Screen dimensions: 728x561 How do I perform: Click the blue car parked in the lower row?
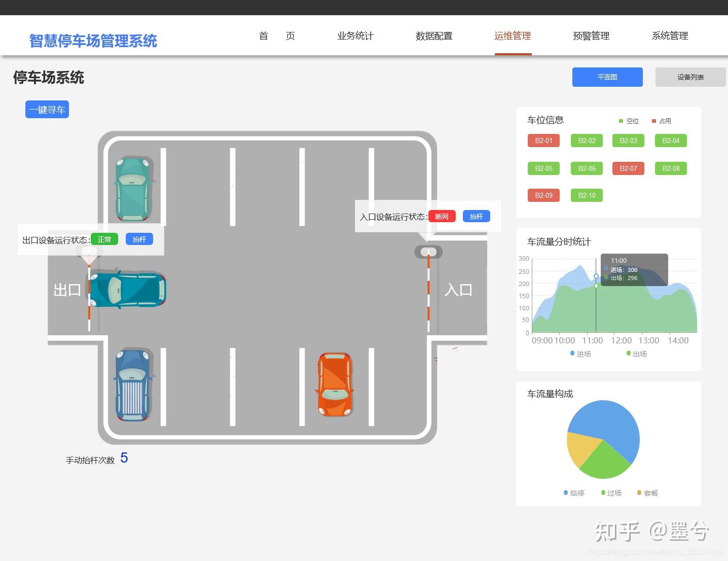pyautogui.click(x=133, y=384)
